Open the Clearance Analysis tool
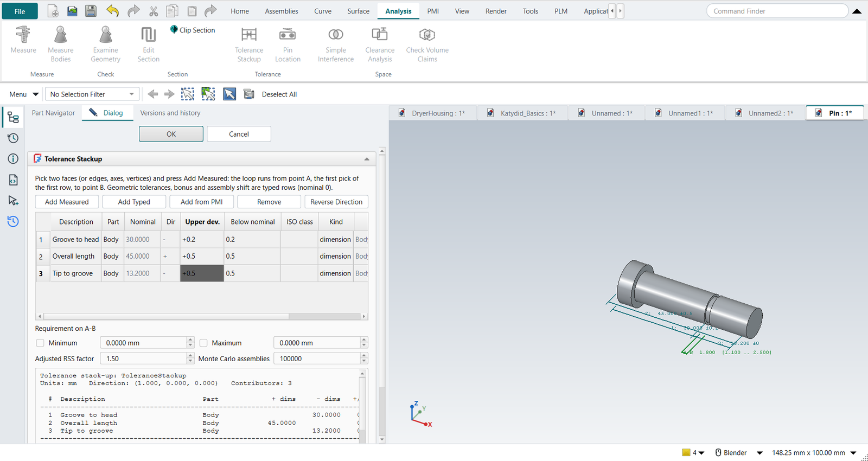868x461 pixels. [380, 44]
